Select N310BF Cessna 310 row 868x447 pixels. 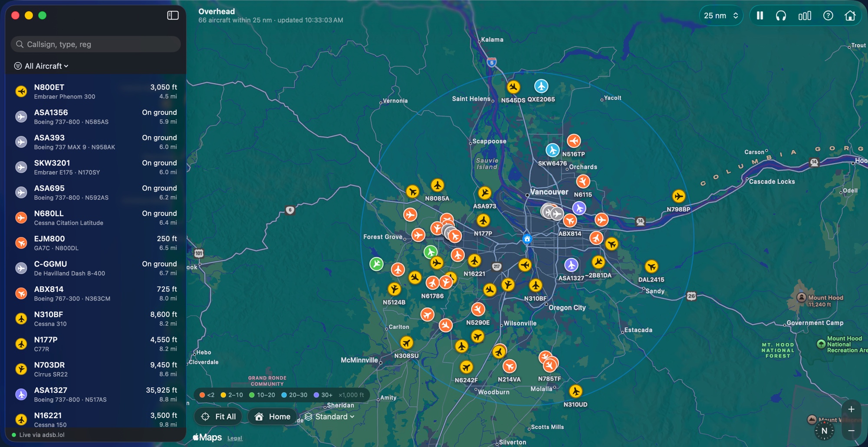[96, 318]
